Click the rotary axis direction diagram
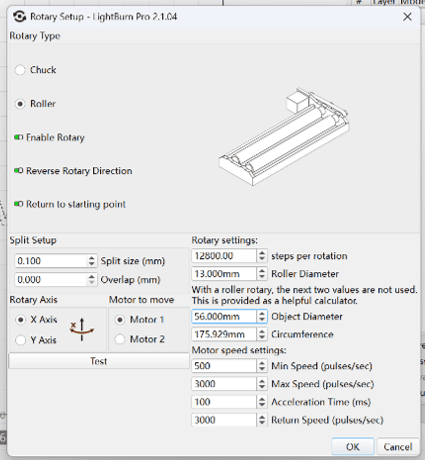This screenshot has height=460, width=425. click(x=82, y=329)
